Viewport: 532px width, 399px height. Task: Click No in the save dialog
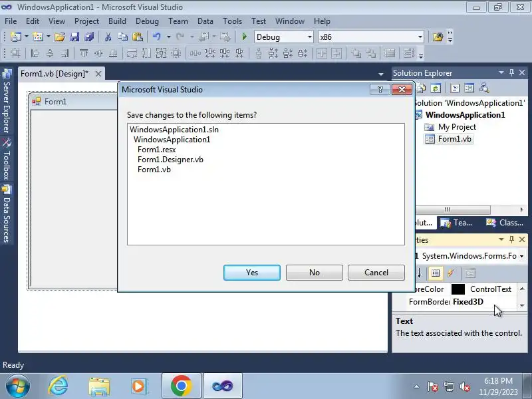(314, 273)
